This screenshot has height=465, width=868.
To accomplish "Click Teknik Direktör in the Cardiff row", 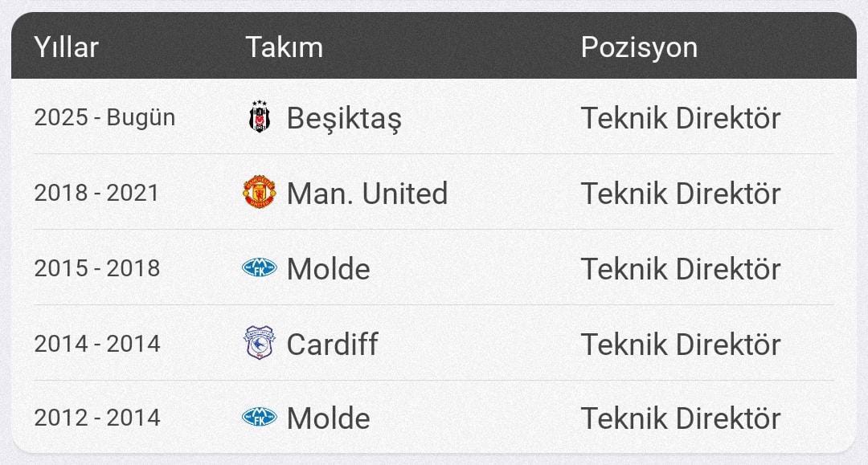I will click(x=681, y=345).
